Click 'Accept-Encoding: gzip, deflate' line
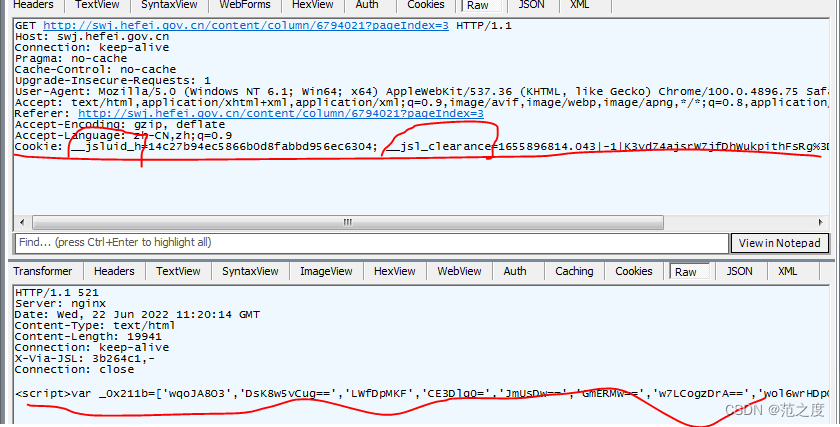The height and width of the screenshot is (427, 840). coord(119,124)
